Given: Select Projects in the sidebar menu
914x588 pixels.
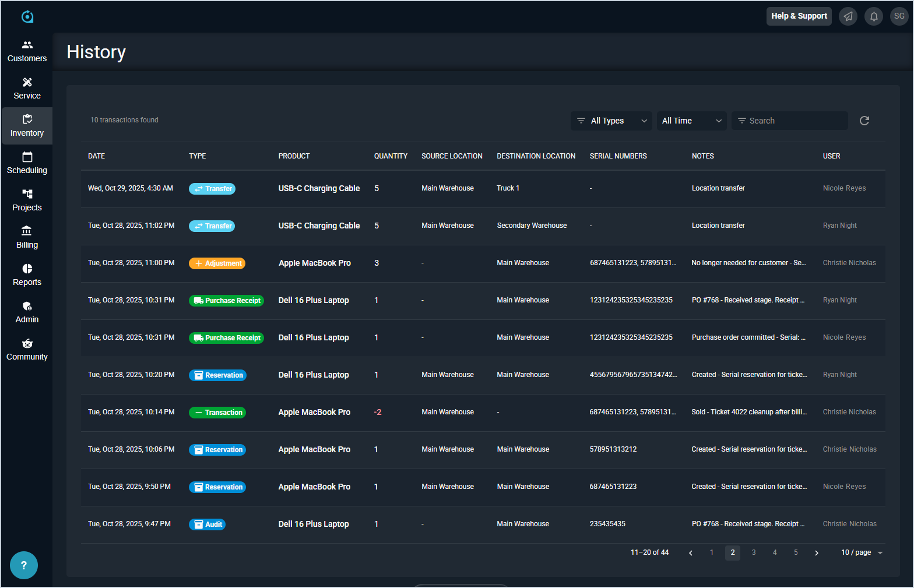Looking at the screenshot, I should coord(27,200).
